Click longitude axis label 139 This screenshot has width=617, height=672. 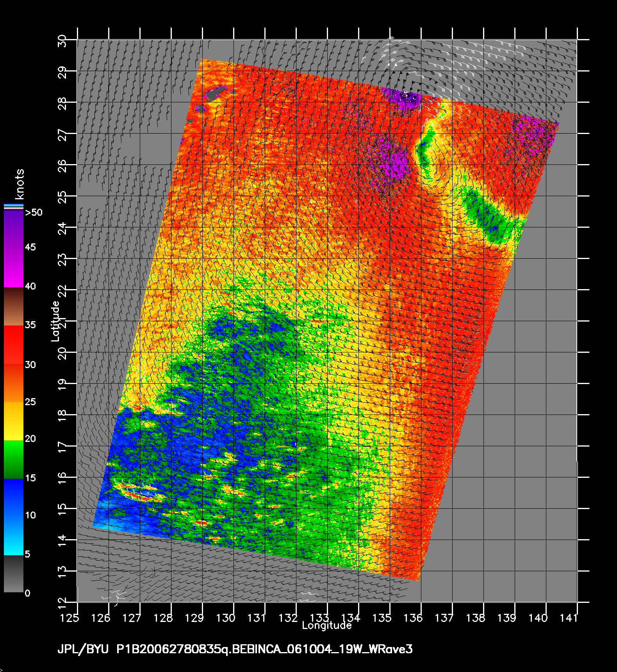(x=507, y=618)
